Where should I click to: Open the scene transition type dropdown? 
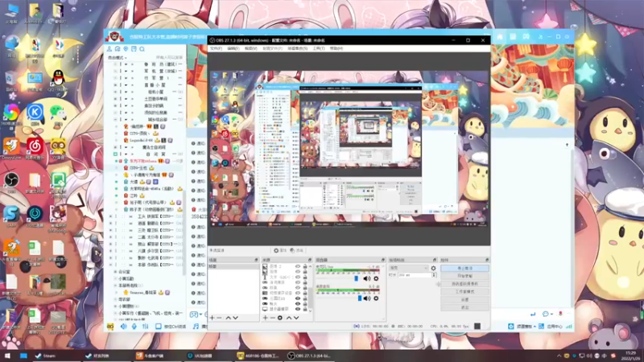[408, 268]
